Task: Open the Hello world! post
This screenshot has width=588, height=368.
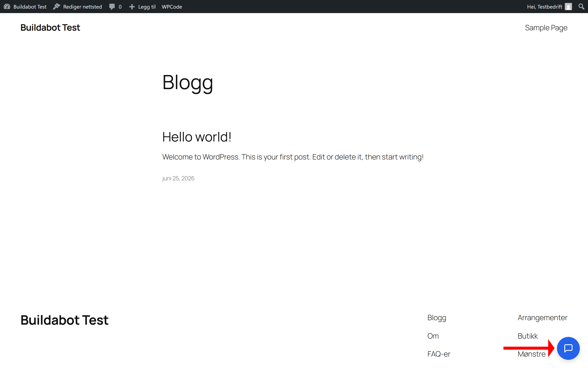Action: pyautogui.click(x=197, y=137)
